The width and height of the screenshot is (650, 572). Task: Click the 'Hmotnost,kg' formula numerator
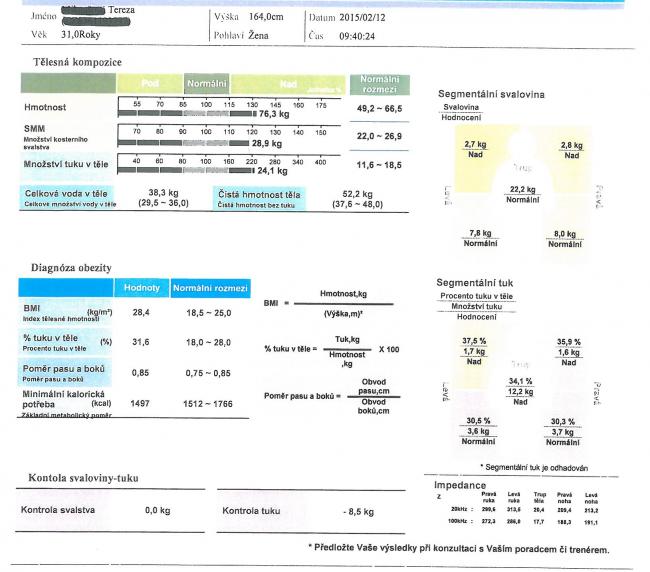click(x=344, y=294)
